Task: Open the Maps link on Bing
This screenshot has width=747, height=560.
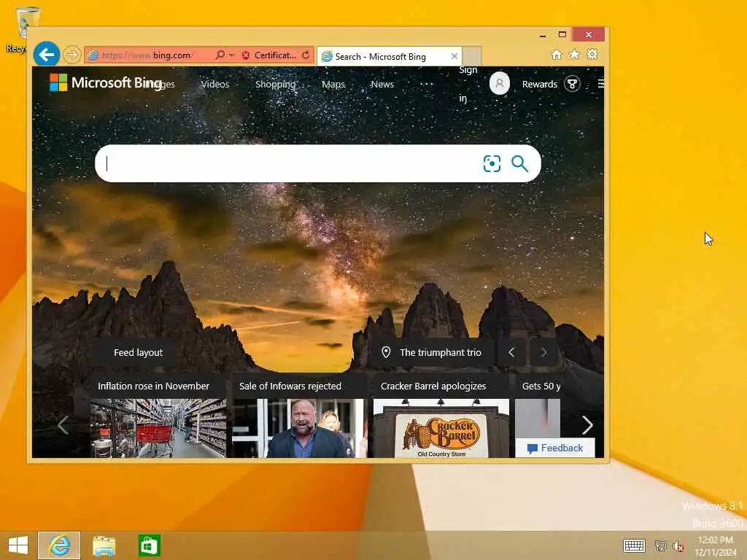Action: (x=333, y=85)
